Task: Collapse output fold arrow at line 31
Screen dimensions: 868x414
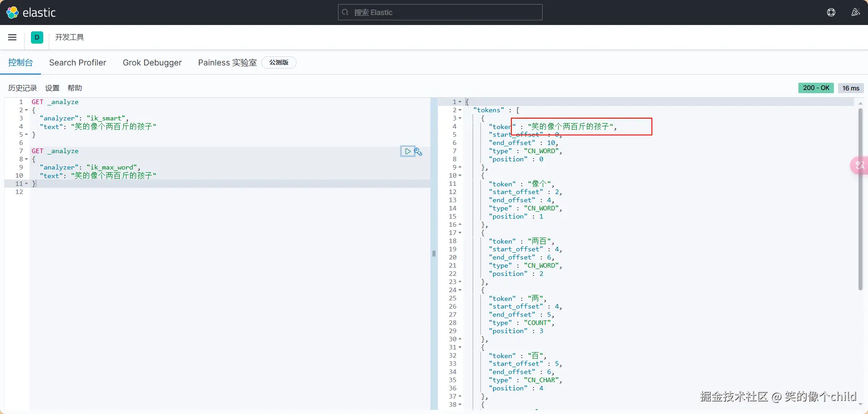Action: [460, 348]
